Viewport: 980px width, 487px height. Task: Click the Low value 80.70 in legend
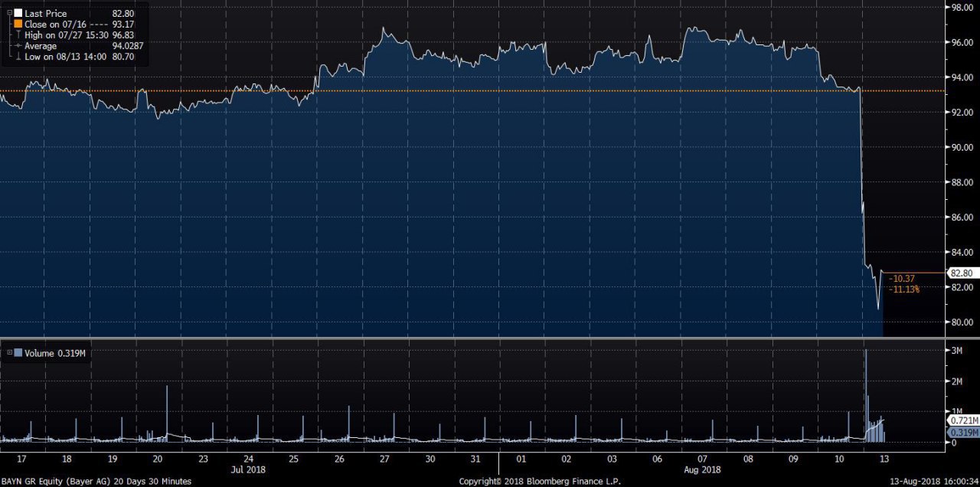(123, 57)
